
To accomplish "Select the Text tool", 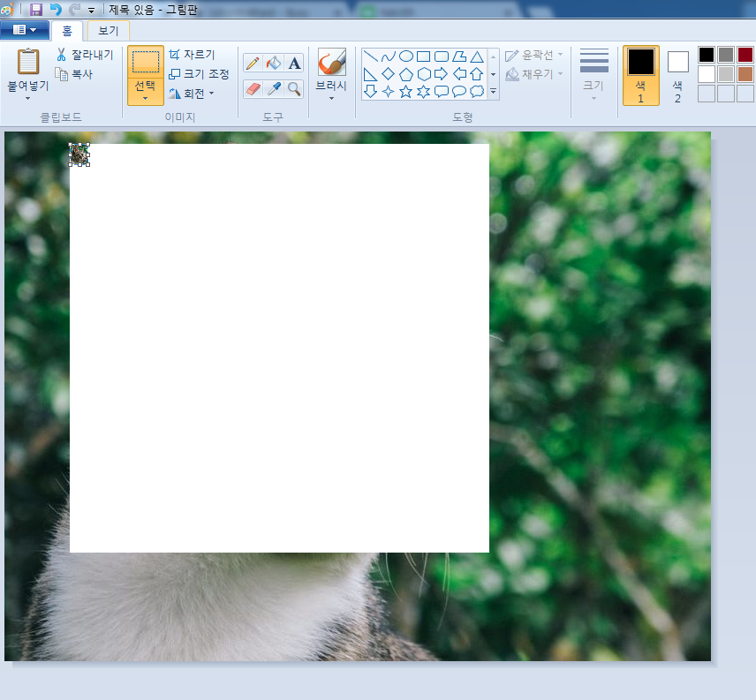I will pos(294,63).
